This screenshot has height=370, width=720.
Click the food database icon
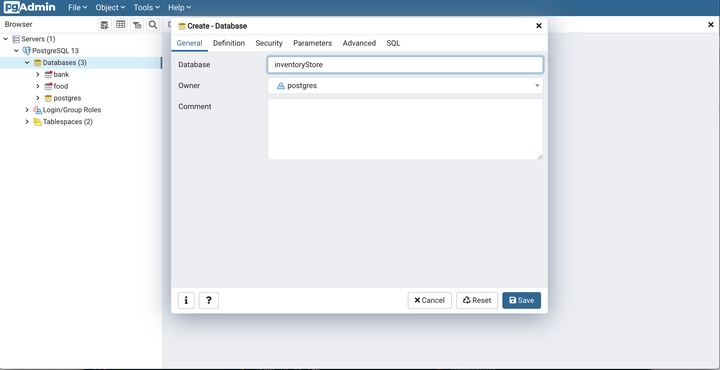pos(48,86)
